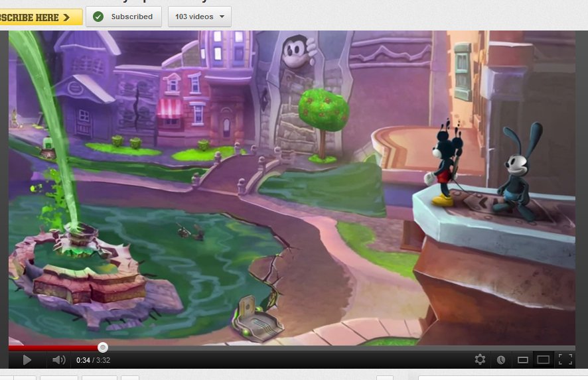Mute the video using the speaker icon

click(x=59, y=359)
